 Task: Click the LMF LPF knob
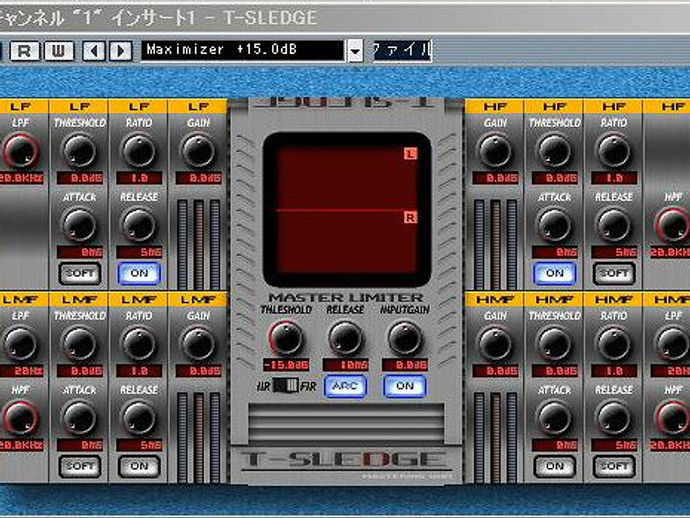pos(21,344)
